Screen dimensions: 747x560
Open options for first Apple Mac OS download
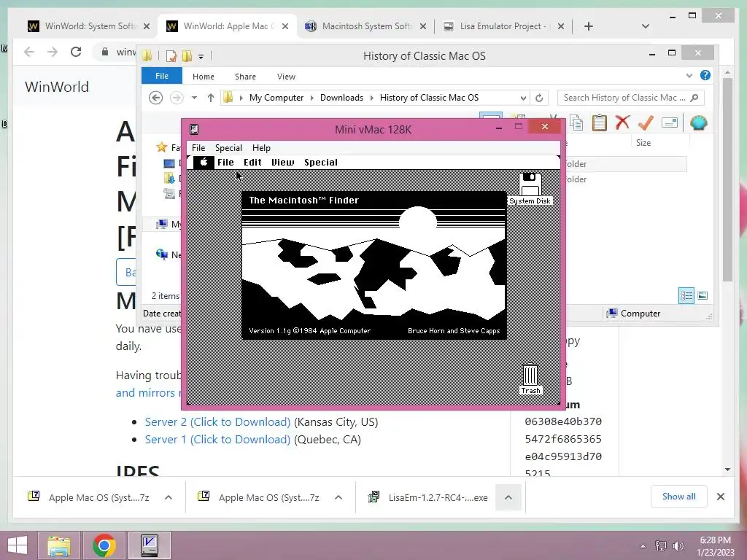tap(169, 497)
